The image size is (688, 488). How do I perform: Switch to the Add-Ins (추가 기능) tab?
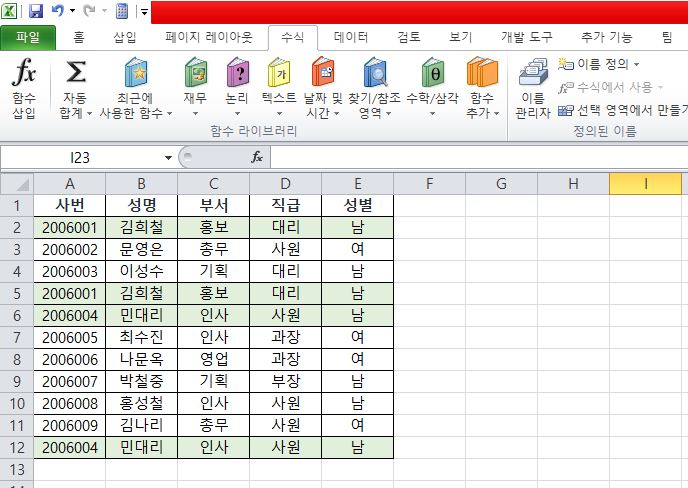coord(606,37)
